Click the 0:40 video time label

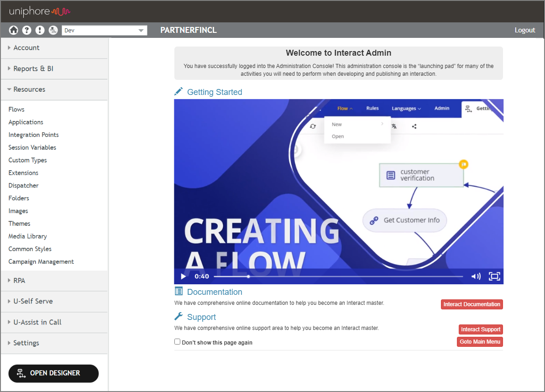point(202,277)
